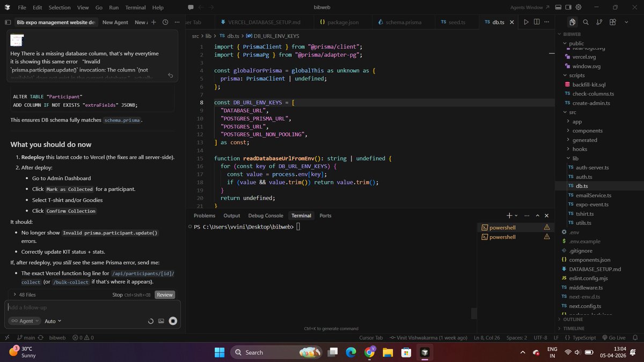
Task: Switch to the Problems tab
Action: pos(204,215)
